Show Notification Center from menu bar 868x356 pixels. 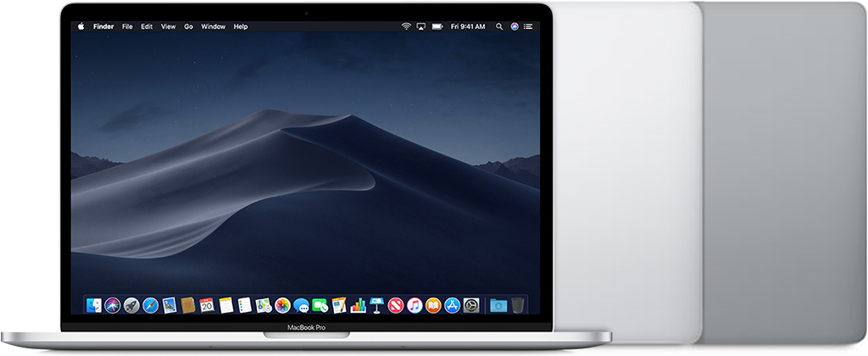pos(530,27)
